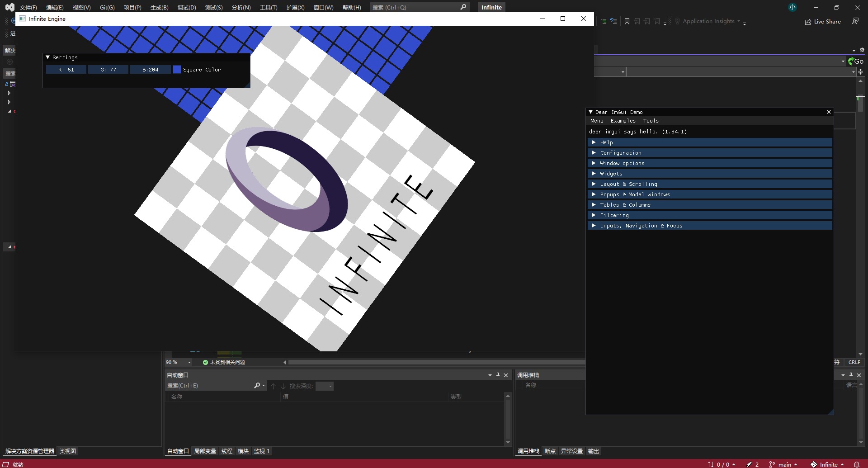868x468 pixels.
Task: Expand Inputs, Navigation & Focus section
Action: tap(710, 226)
